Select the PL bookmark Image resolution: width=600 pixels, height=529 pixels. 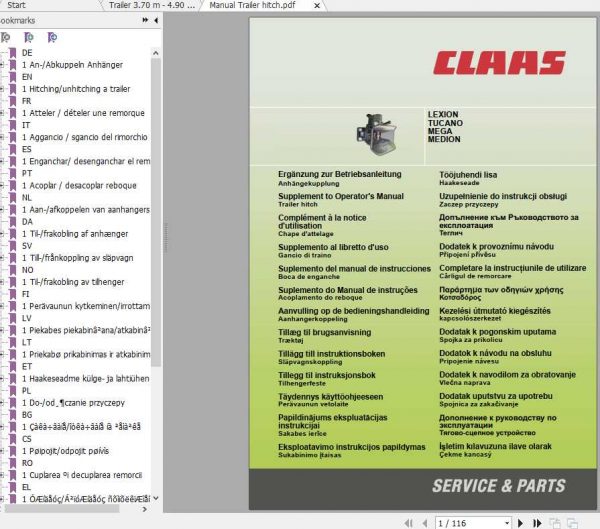[x=26, y=390]
